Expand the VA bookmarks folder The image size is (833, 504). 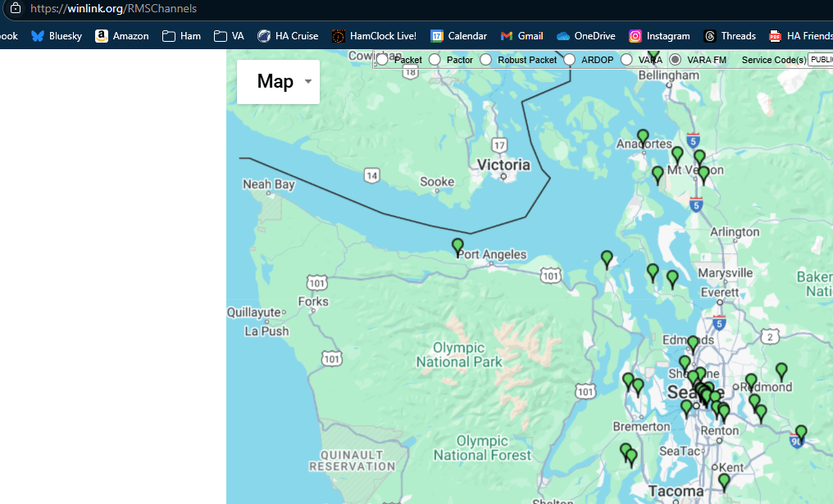pos(229,36)
